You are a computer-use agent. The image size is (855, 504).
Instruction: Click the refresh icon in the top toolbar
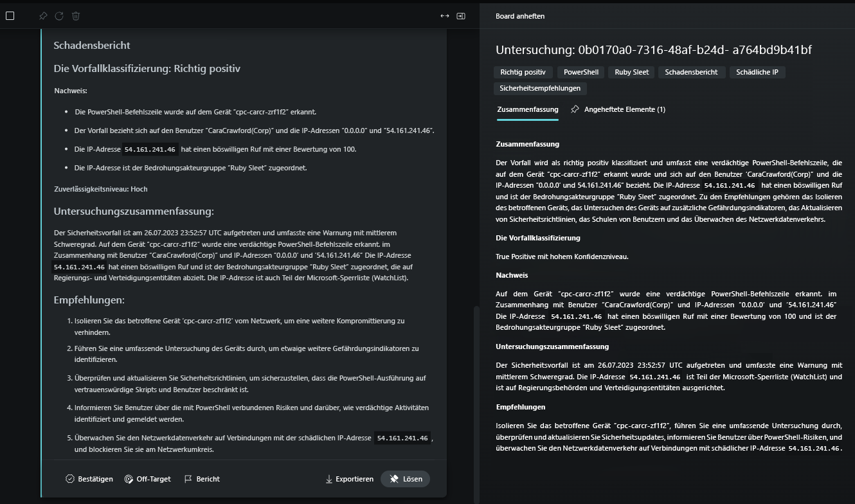(x=59, y=16)
